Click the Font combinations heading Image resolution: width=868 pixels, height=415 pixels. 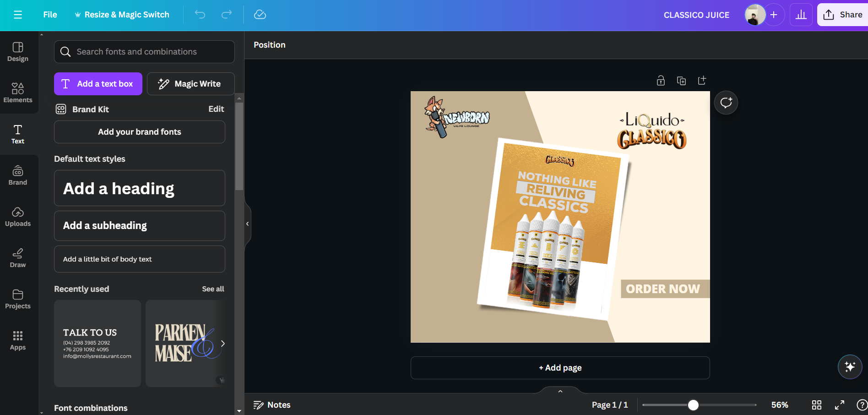(91, 408)
